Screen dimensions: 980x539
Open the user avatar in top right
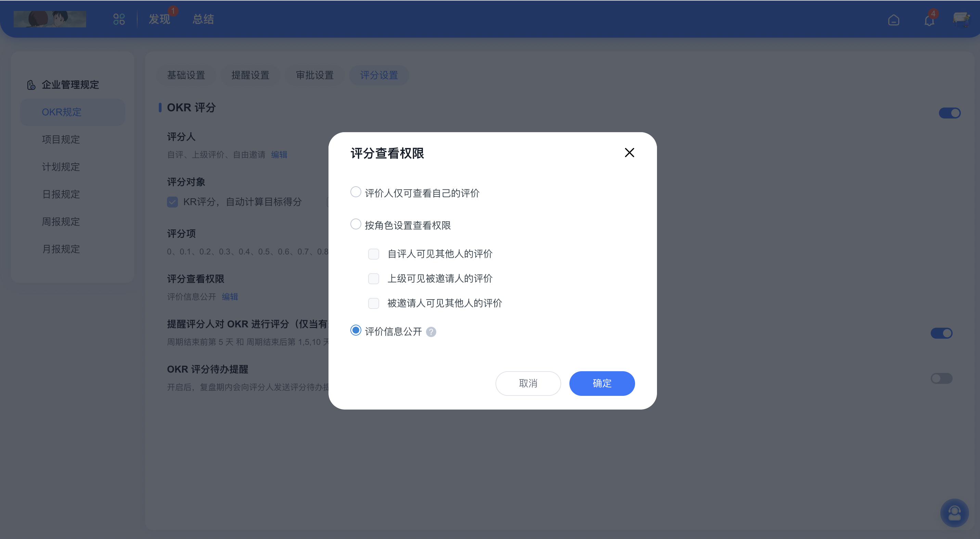(962, 19)
